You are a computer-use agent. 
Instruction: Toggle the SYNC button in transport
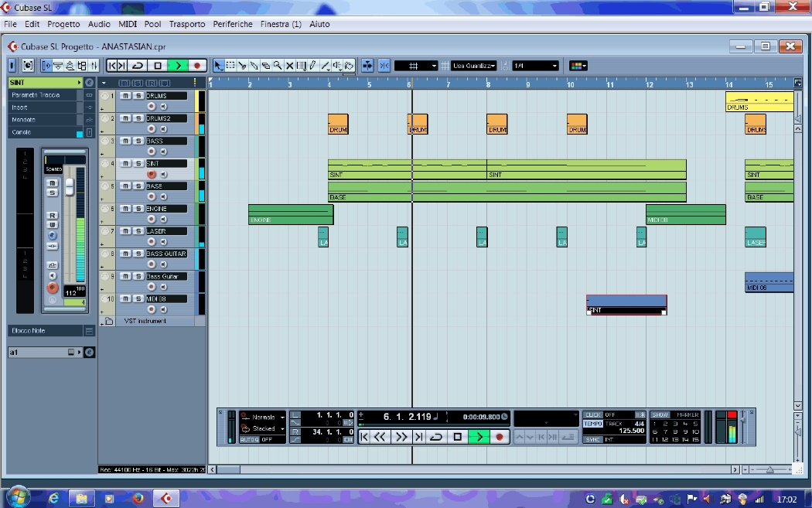point(593,439)
